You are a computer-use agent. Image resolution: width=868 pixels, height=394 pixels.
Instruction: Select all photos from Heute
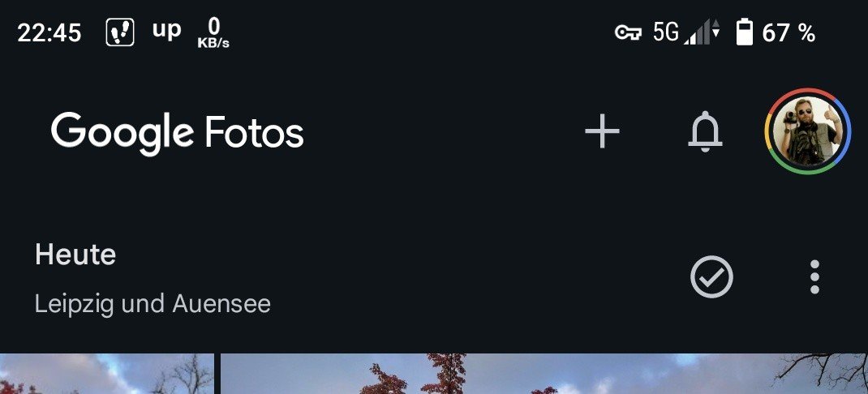point(711,276)
